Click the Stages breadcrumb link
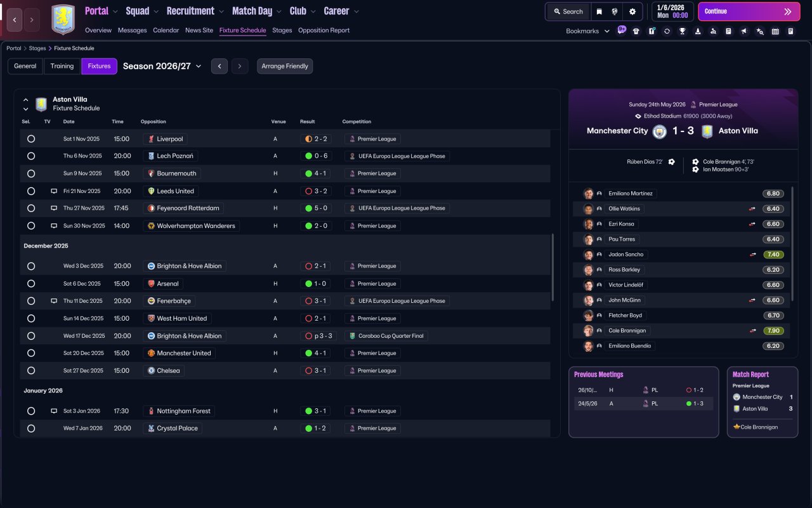Image resolution: width=812 pixels, height=508 pixels. pyautogui.click(x=37, y=48)
